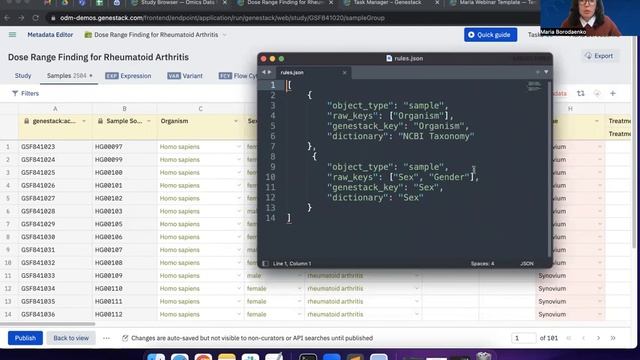Click the horizontal scrollbar of the table

coord(48,324)
